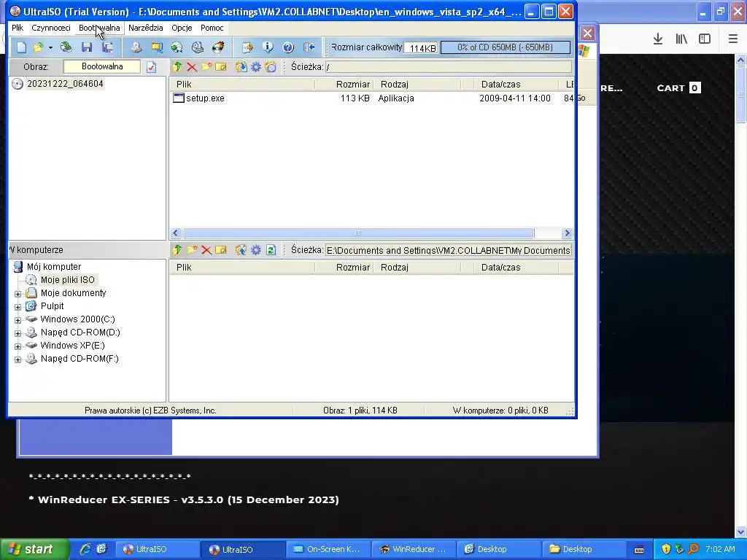Open Windows Start button
This screenshot has width=747, height=560.
coord(34,549)
